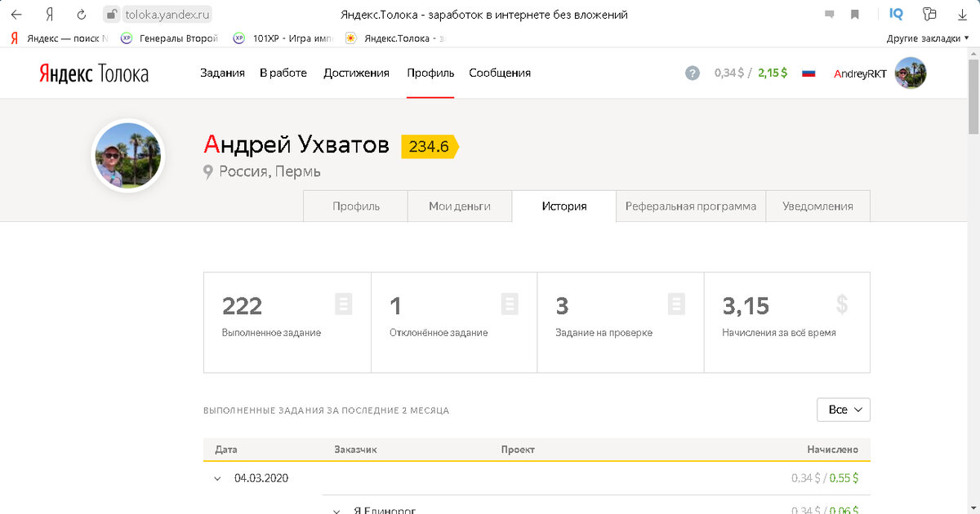Expand the Другие закладки folder
The image size is (980, 514).
[927, 38]
